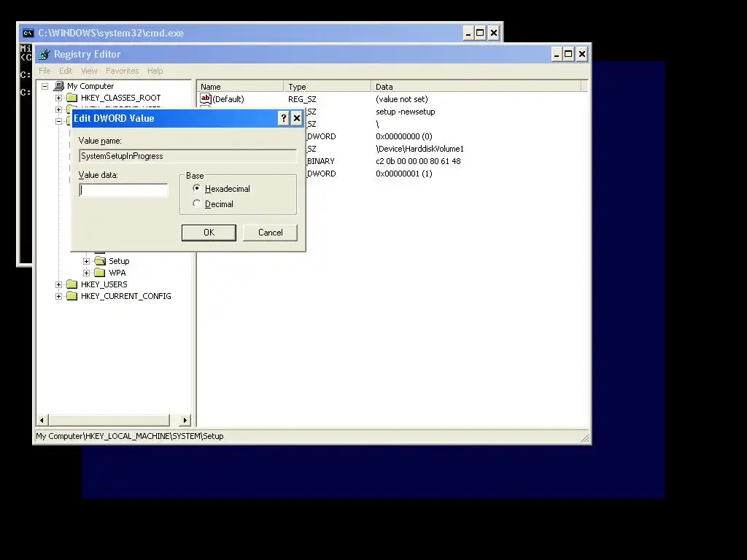The width and height of the screenshot is (747, 560).
Task: Select the HKEY_CLASSES_ROOT tree label
Action: coord(121,98)
